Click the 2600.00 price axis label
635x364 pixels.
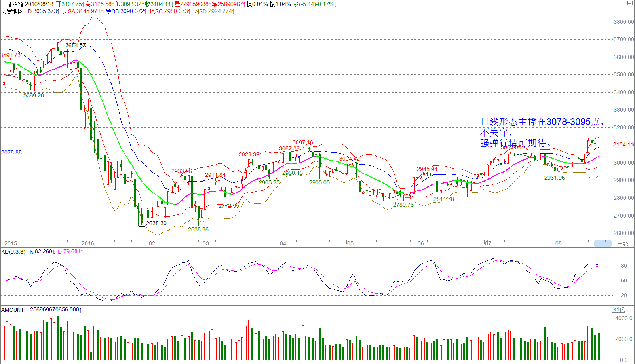coord(624,233)
